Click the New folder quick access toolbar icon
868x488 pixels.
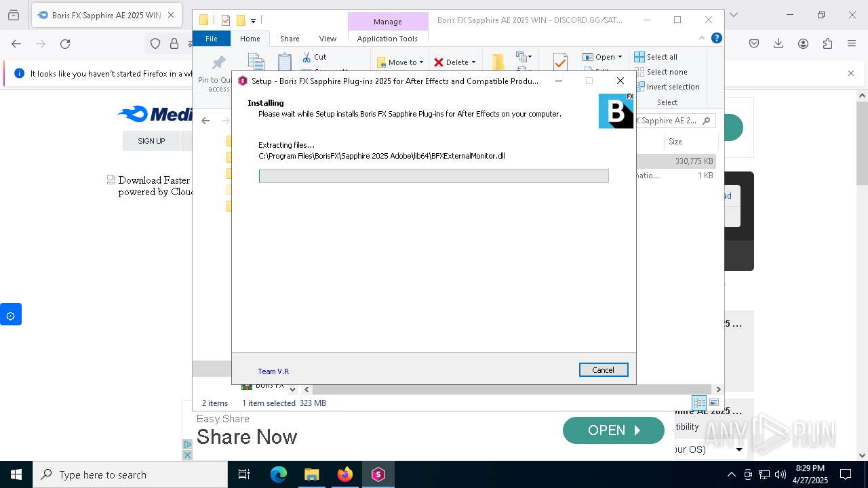pos(240,20)
